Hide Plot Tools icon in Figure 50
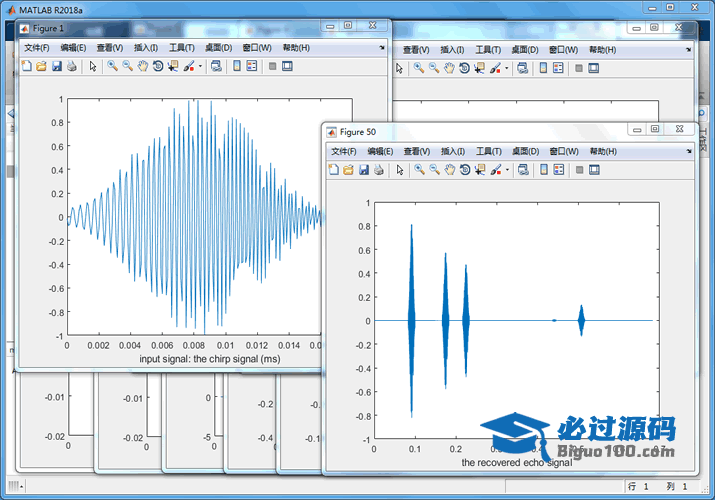The width and height of the screenshot is (715, 500). click(x=580, y=170)
